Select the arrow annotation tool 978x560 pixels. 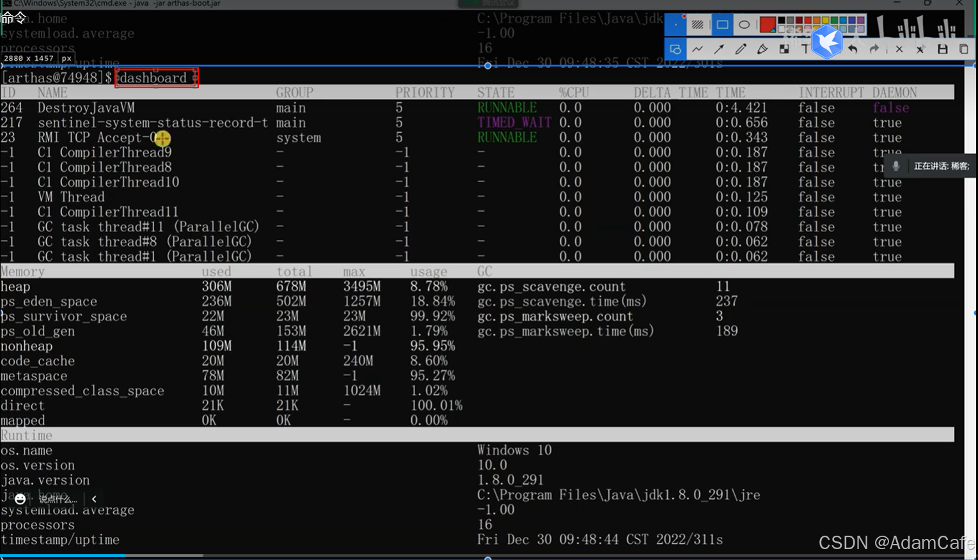(x=719, y=49)
